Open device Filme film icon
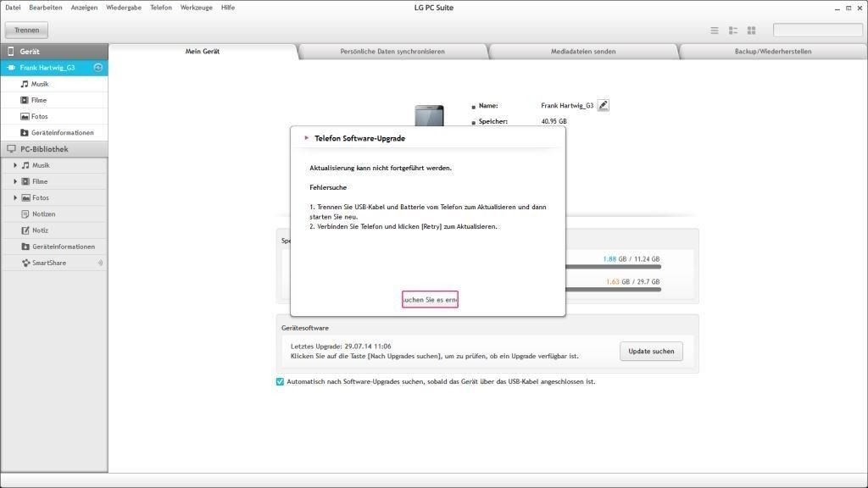This screenshot has width=868, height=488. click(25, 100)
